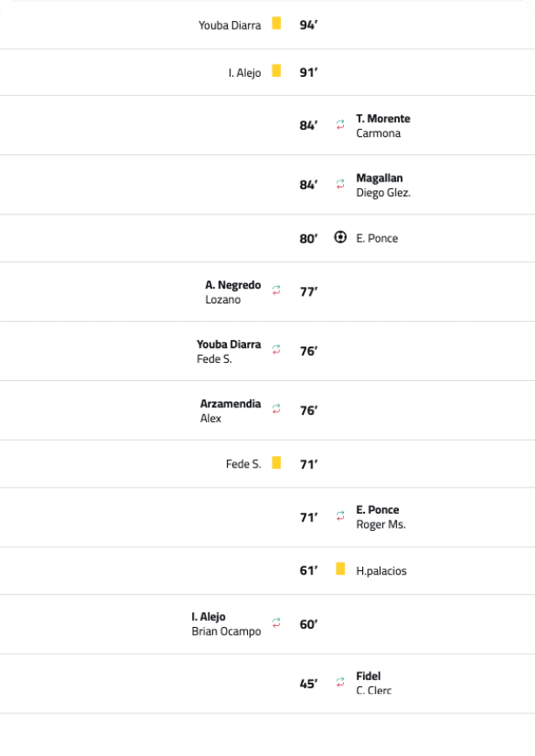This screenshot has width=535, height=756.
Task: Click the H.palacios player name
Action: pos(381,571)
